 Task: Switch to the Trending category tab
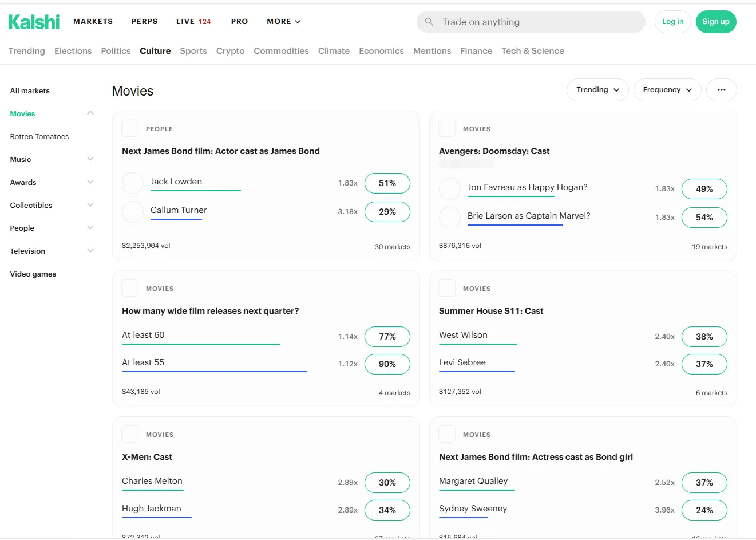[27, 51]
